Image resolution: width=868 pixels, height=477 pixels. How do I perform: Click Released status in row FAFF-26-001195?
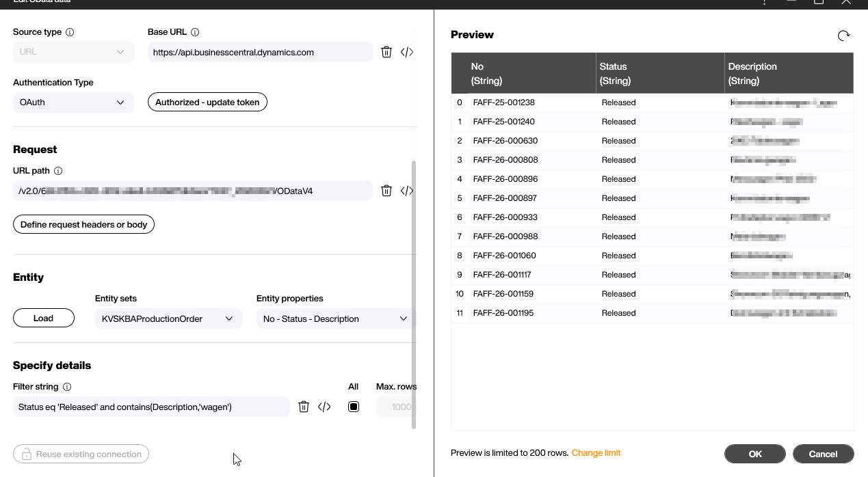coord(619,313)
